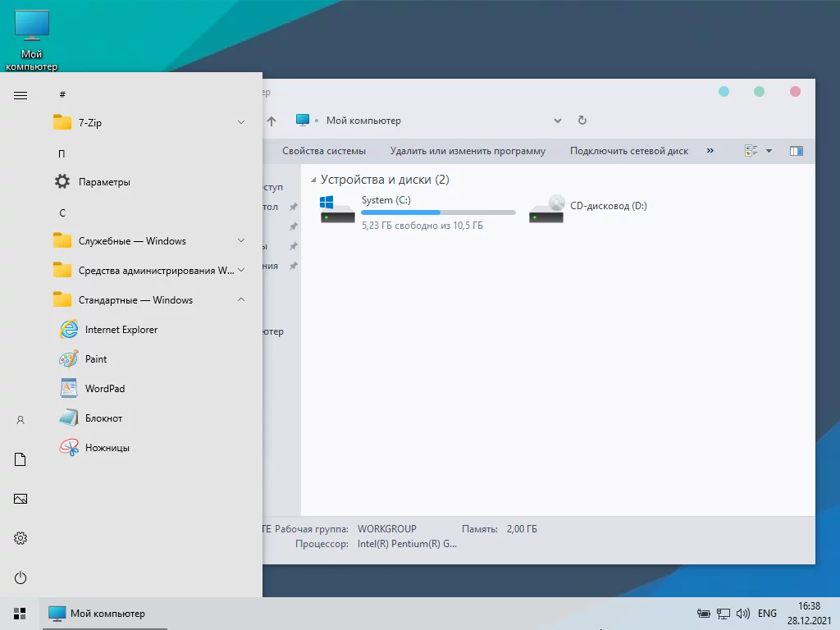Click Свойства системы in the command bar
This screenshot has width=840, height=630.
324,151
